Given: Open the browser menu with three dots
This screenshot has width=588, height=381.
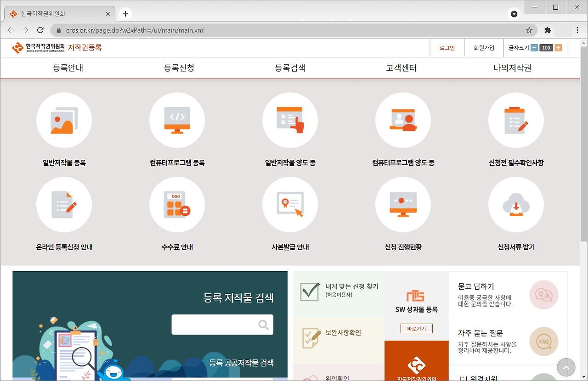Looking at the screenshot, I should (x=577, y=29).
